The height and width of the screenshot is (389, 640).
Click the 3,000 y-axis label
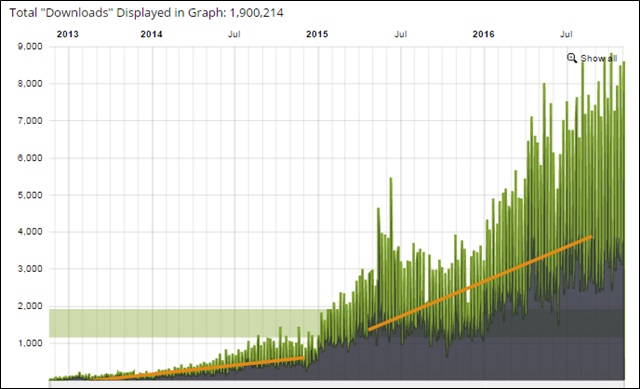30,269
